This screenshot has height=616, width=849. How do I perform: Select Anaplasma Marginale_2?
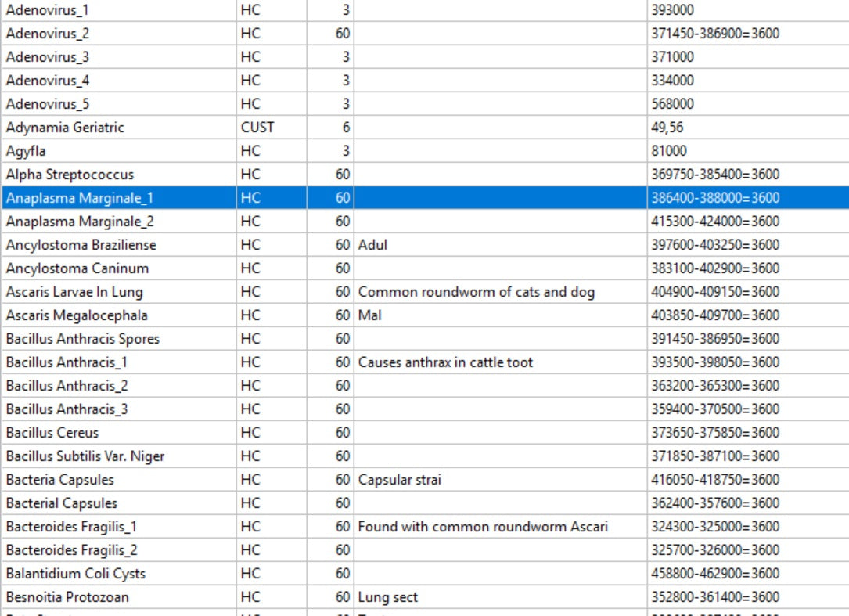(x=117, y=222)
